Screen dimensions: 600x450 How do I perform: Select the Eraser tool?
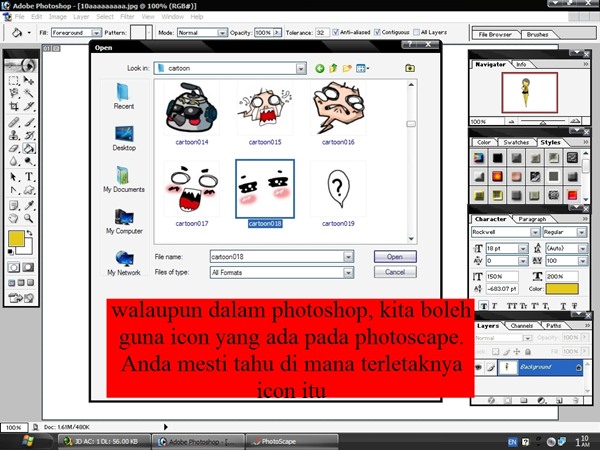(x=14, y=148)
